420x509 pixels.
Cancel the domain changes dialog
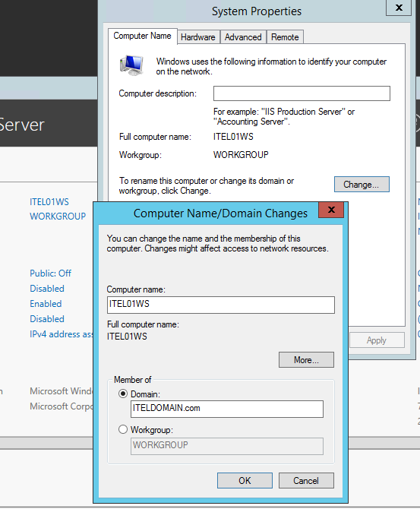306,480
